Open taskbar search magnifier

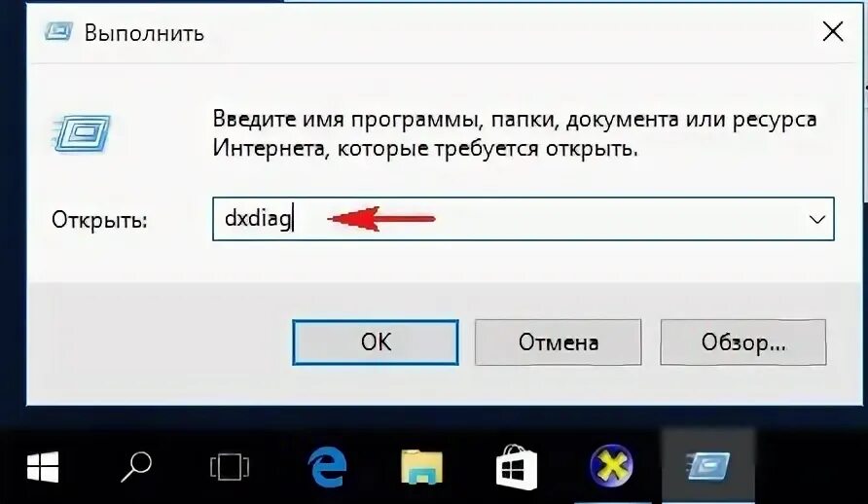coord(136,466)
